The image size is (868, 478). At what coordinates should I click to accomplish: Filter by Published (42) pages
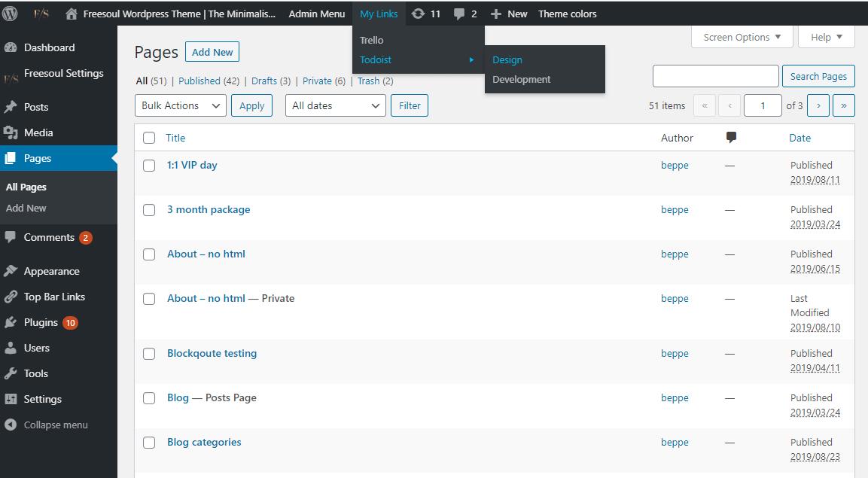pyautogui.click(x=209, y=81)
